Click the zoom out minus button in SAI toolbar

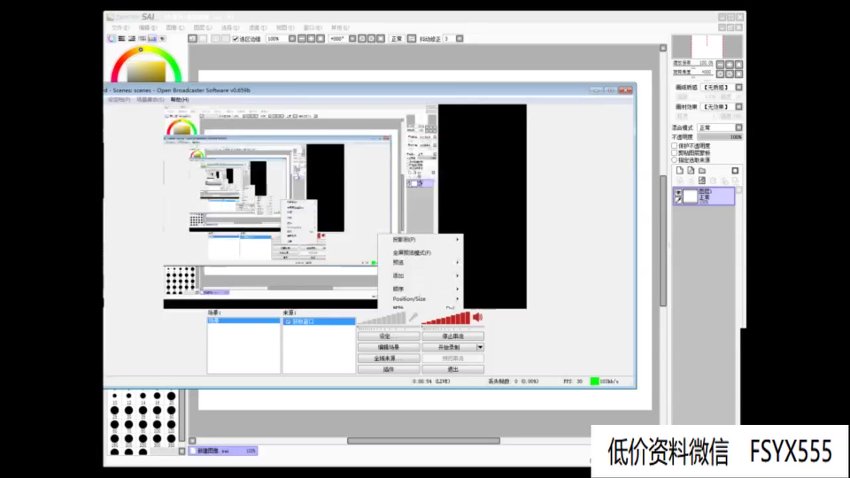[302, 38]
